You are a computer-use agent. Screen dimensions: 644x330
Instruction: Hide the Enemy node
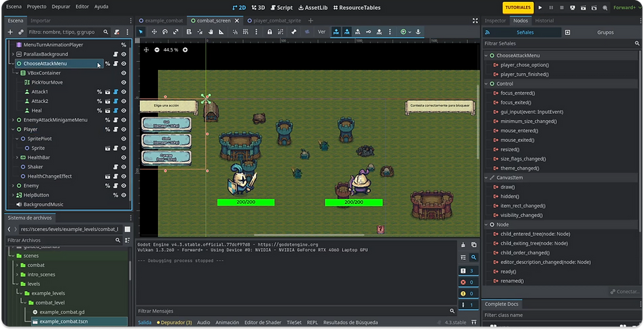coord(124,186)
